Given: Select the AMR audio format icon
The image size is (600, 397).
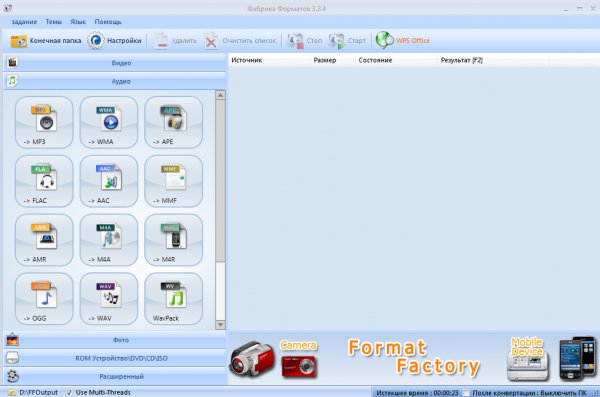Looking at the screenshot, I should pyautogui.click(x=44, y=240).
